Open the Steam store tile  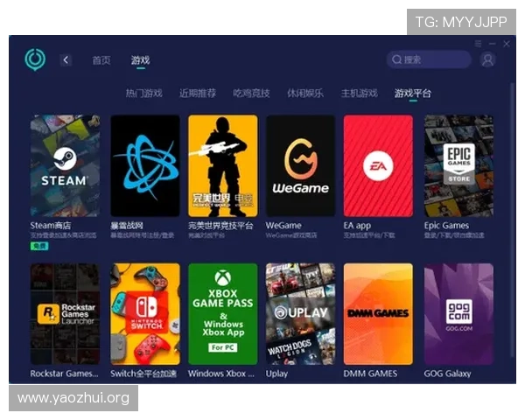coord(65,165)
